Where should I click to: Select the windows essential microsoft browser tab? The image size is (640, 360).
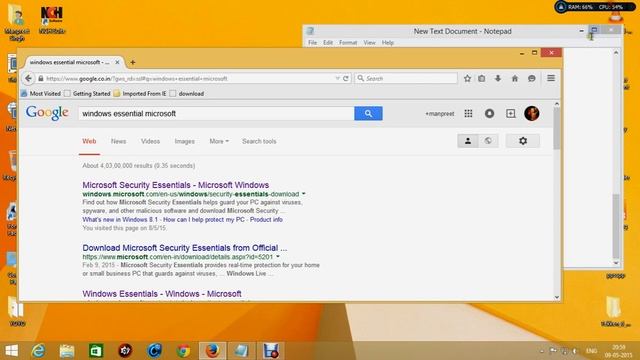coord(69,62)
